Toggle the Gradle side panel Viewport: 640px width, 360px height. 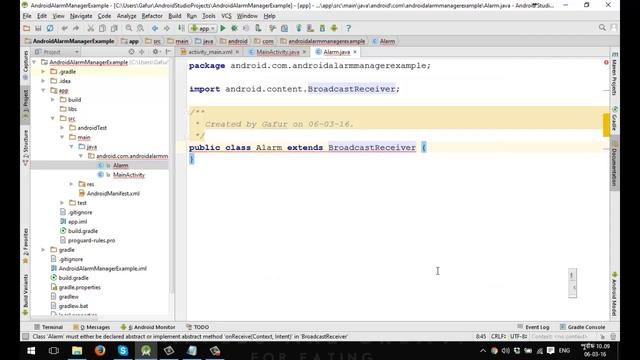point(615,120)
